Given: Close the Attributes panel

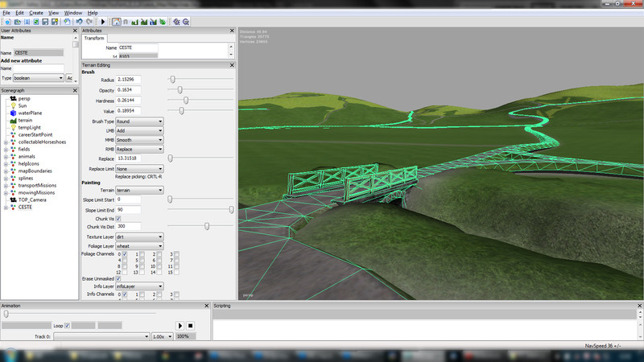Looking at the screenshot, I should [232, 31].
